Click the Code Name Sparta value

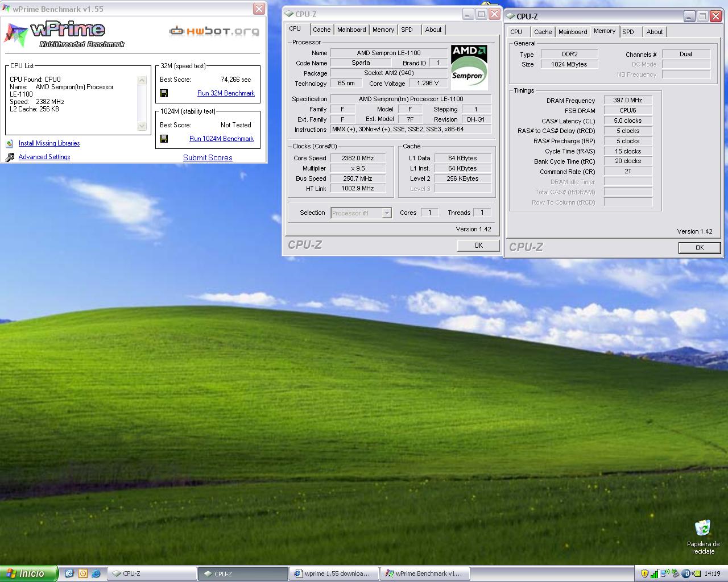(361, 63)
